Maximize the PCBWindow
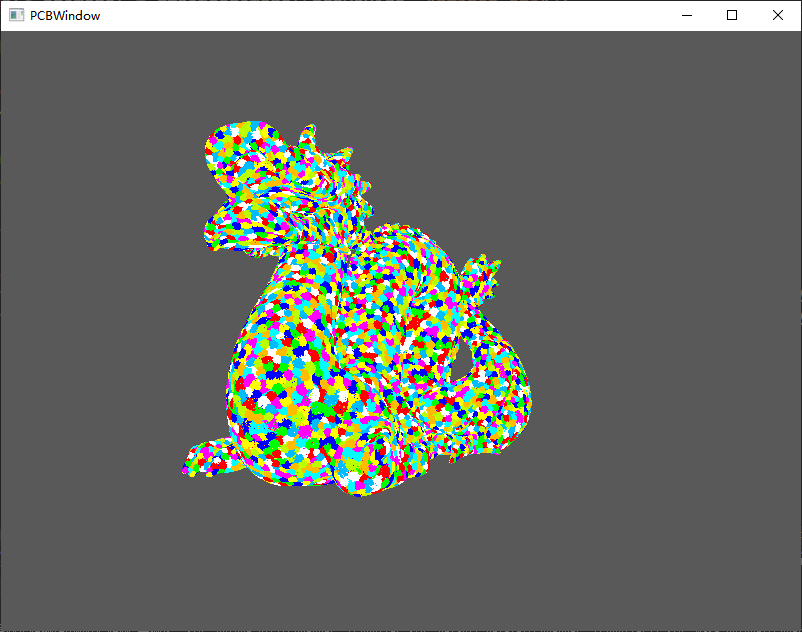Screen dimensions: 802x632 click(731, 15)
